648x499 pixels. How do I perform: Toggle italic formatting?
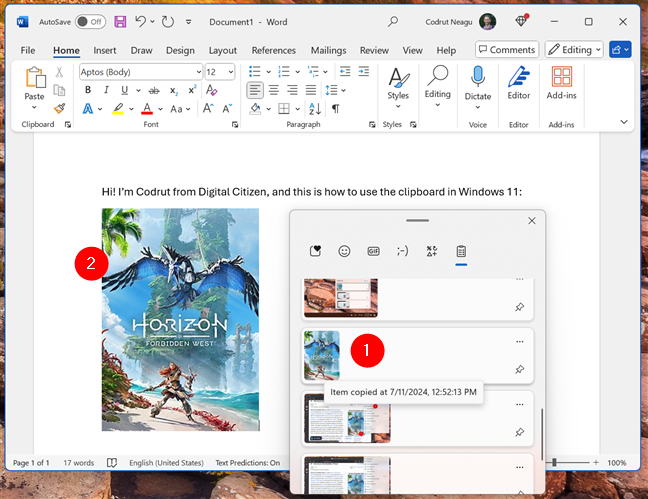tap(106, 90)
